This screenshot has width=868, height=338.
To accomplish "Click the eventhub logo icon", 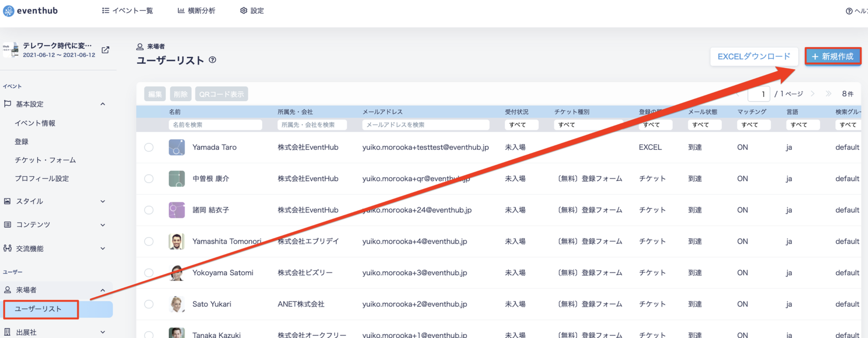I will (9, 11).
